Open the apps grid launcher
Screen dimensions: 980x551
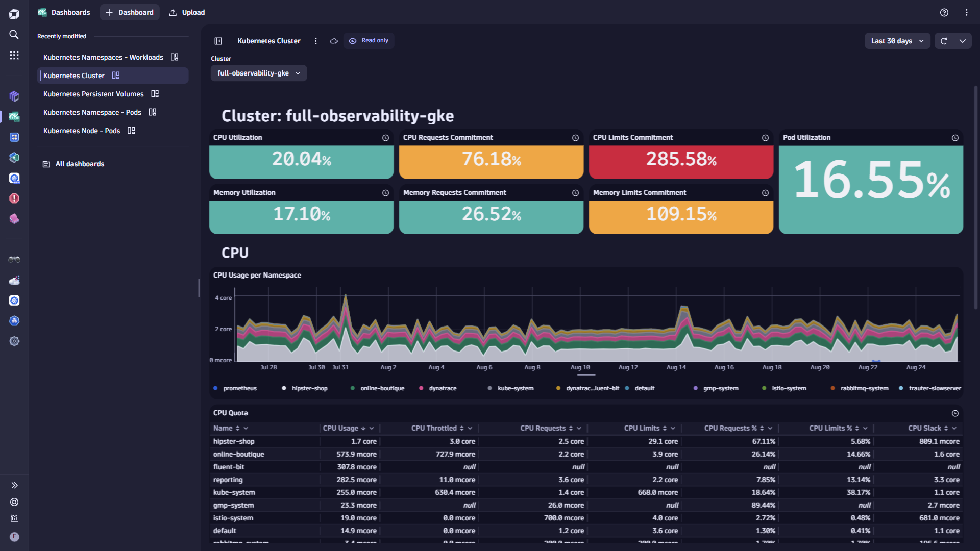(14, 55)
